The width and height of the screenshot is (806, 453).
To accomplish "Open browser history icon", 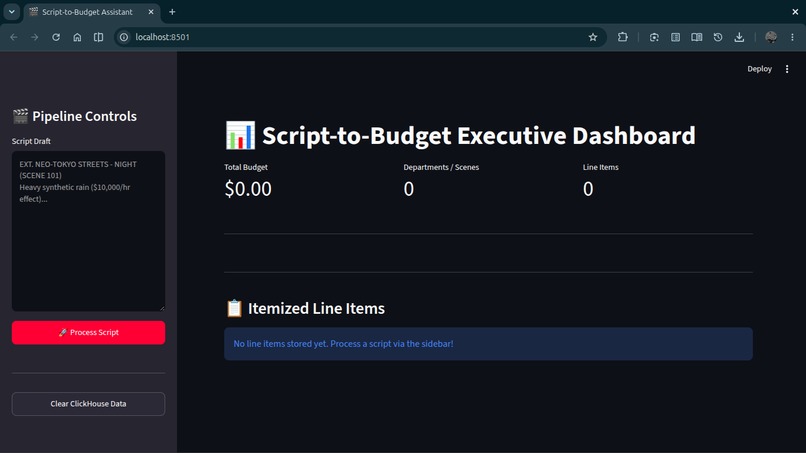I will click(x=718, y=37).
